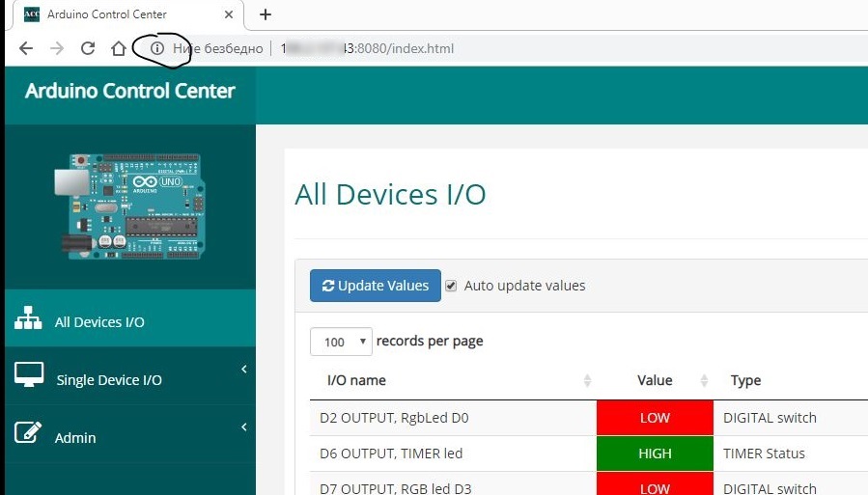Screen dimensions: 868x495
Task: Click the network icon beside All Devices I/O
Action: tap(28, 318)
